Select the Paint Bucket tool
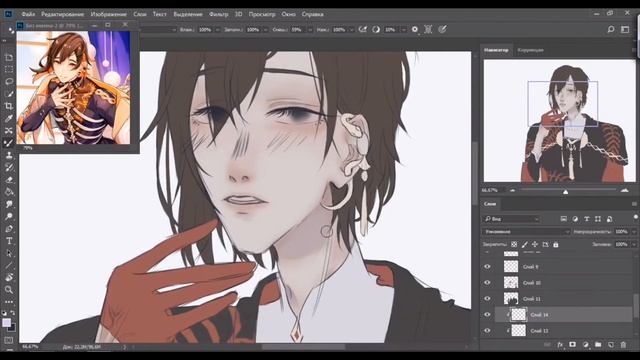Viewport: 640px width, 360px height. 9,192
